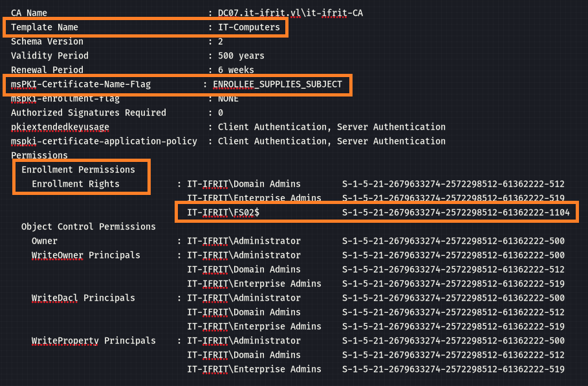The width and height of the screenshot is (588, 386).
Task: Click the SID ending in 1104
Action: coord(455,212)
